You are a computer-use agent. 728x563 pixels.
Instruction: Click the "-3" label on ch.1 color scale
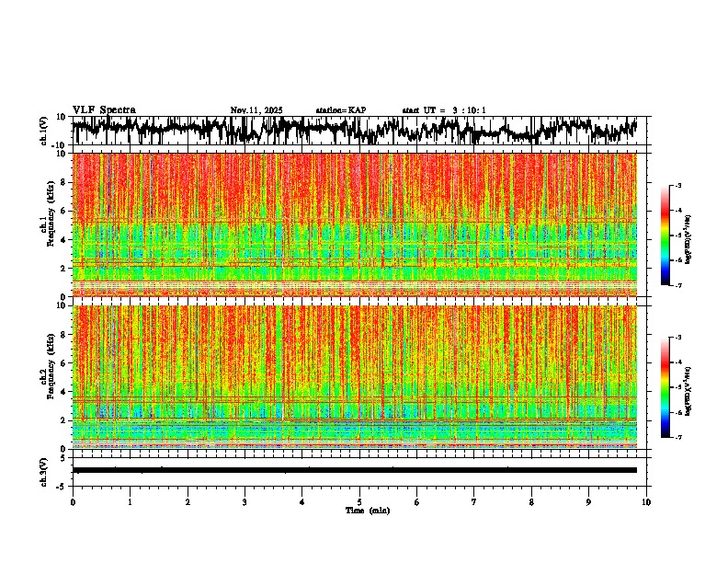coord(678,186)
